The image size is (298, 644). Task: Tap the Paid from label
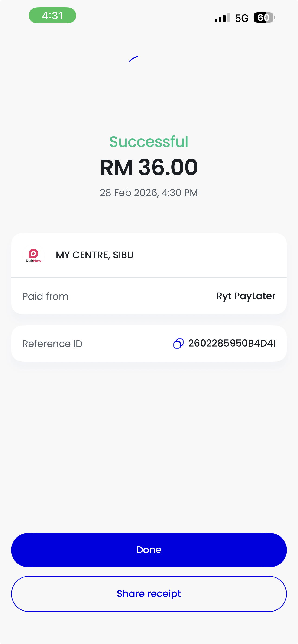(x=45, y=296)
